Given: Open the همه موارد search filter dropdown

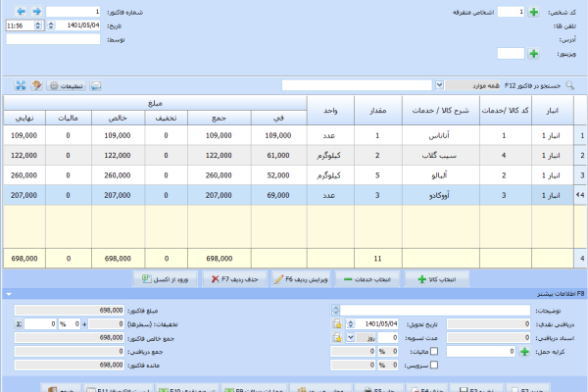Looking at the screenshot, I should point(439,85).
